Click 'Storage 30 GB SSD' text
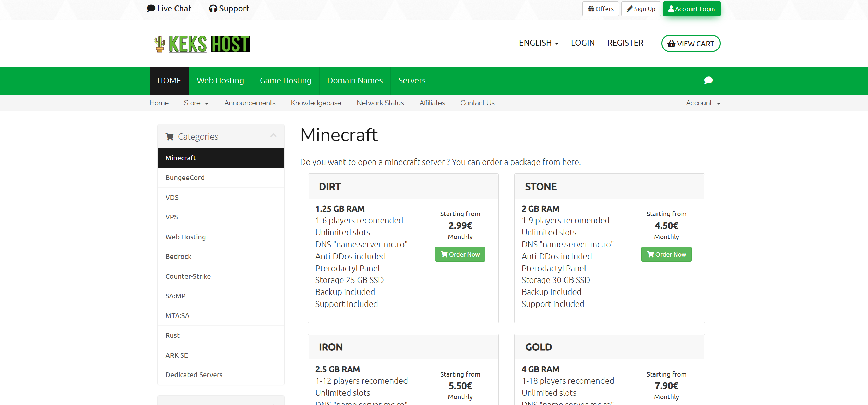The height and width of the screenshot is (405, 868). pos(556,280)
